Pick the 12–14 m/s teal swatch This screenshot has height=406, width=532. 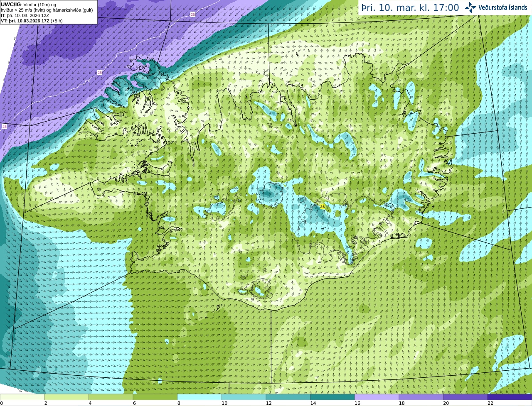(288, 397)
